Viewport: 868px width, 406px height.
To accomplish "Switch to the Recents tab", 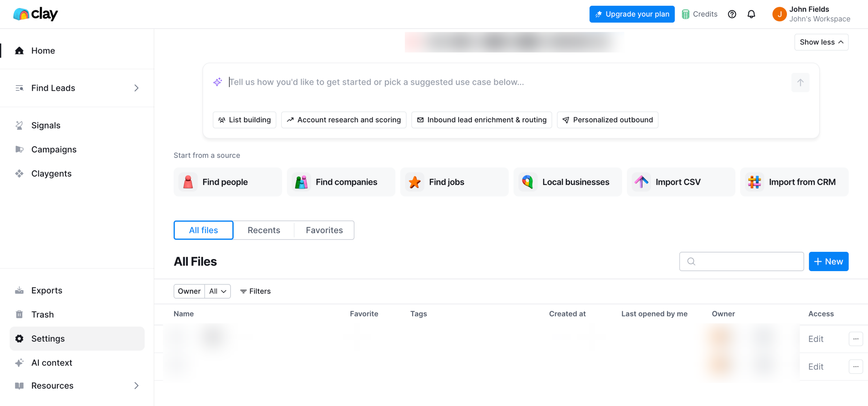I will (x=263, y=230).
